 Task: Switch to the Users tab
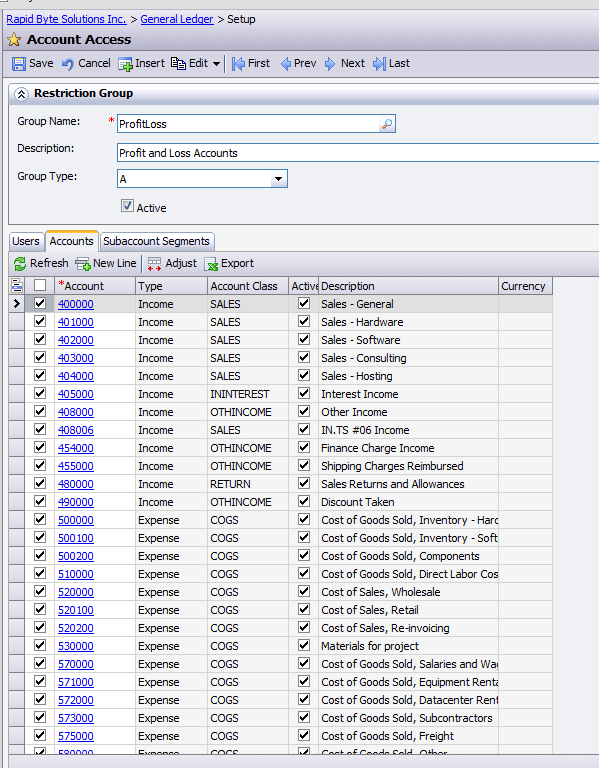point(26,241)
